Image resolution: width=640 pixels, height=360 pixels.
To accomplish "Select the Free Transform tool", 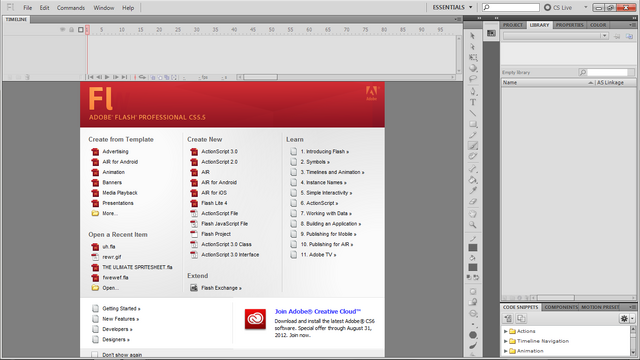I will [473, 58].
